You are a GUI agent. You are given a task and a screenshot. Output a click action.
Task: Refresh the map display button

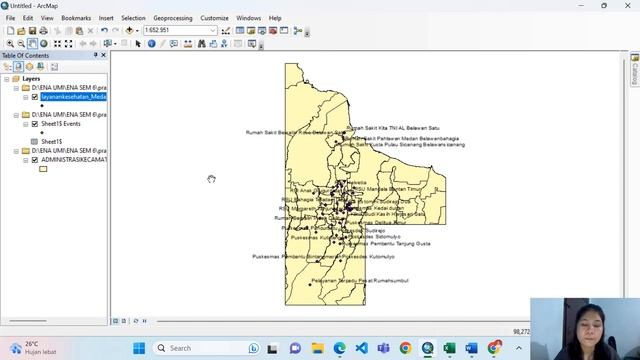coord(136,321)
